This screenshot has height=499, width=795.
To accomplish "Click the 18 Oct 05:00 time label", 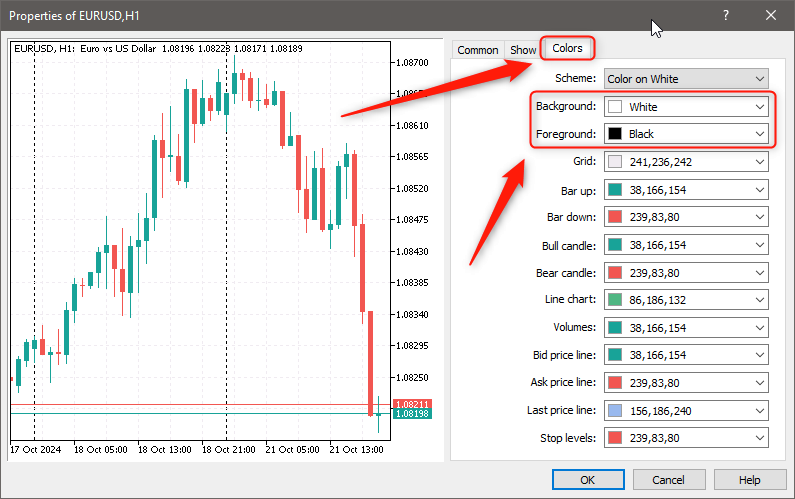I will point(100,450).
